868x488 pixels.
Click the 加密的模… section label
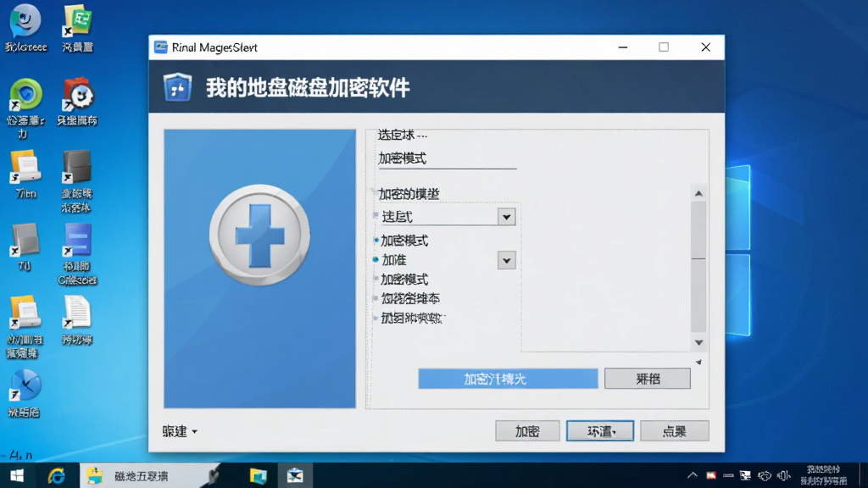click(409, 194)
